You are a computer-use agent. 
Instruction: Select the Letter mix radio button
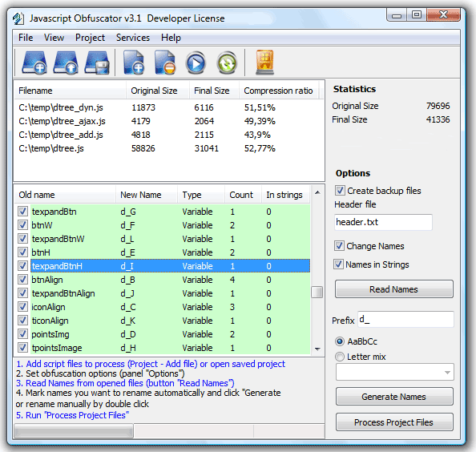[340, 357]
